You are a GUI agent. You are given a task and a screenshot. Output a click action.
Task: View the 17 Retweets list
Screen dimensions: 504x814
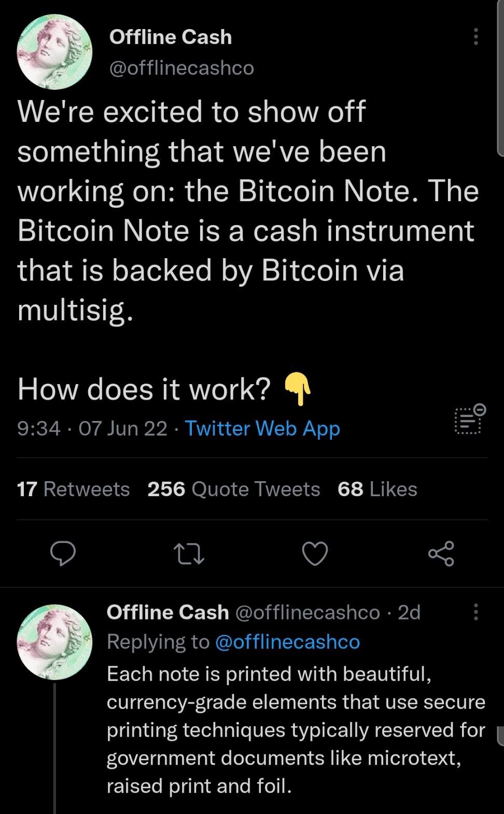tap(73, 489)
